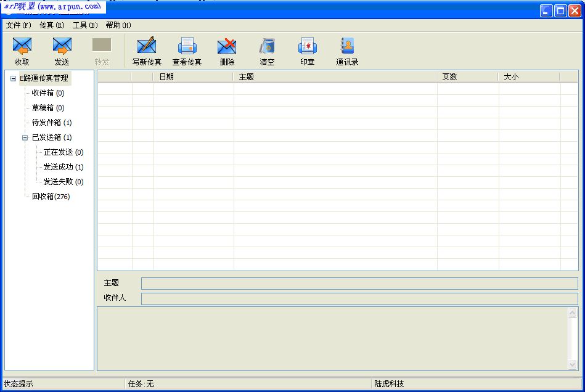The height and width of the screenshot is (392, 585).
Task: Open the 通讯录 address book
Action: 346,49
